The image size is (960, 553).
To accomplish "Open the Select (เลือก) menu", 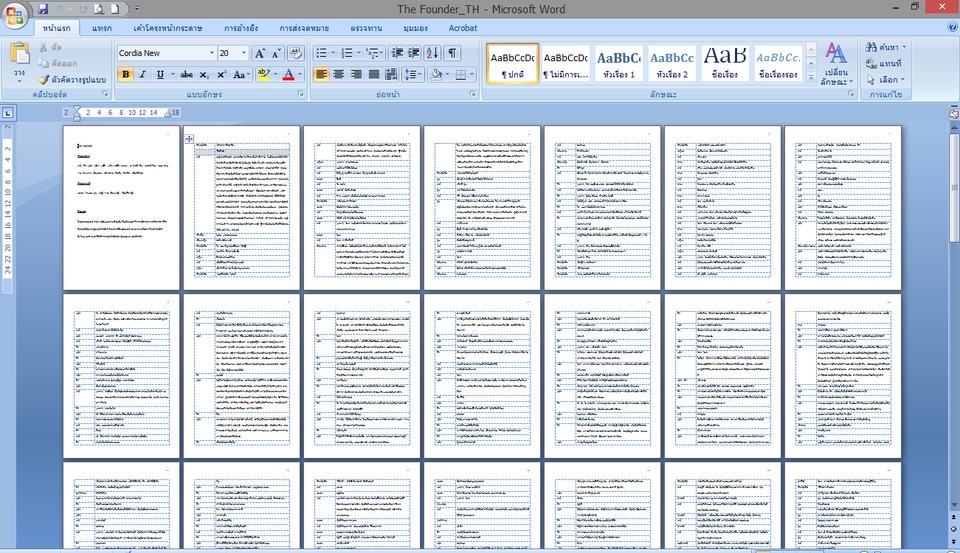I will [885, 80].
